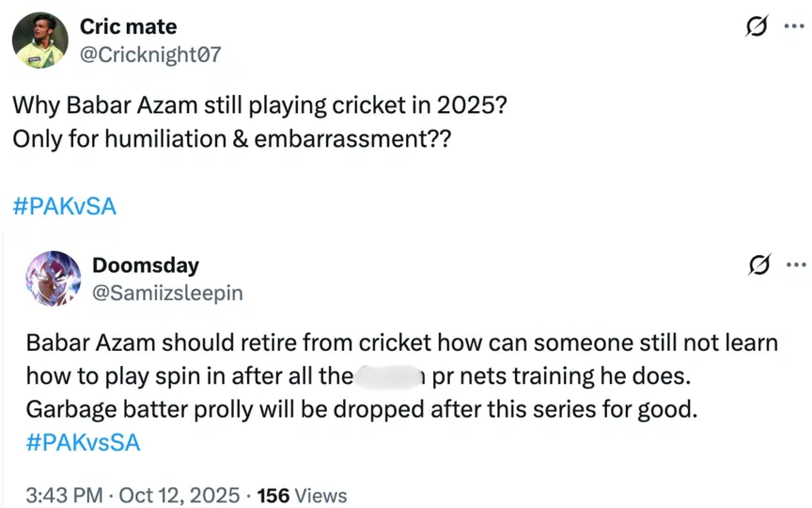Click the Grok icon on Doomsday's quoted tweet
This screenshot has width=812, height=508.
(x=754, y=264)
